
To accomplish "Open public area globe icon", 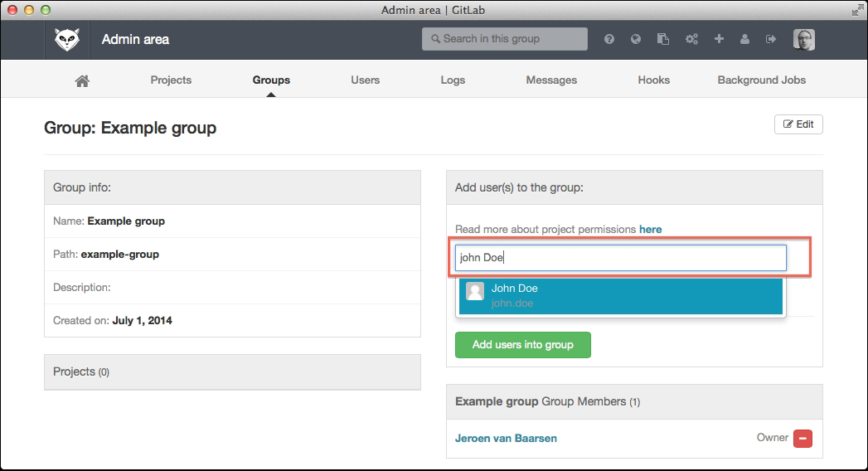I will pyautogui.click(x=636, y=39).
